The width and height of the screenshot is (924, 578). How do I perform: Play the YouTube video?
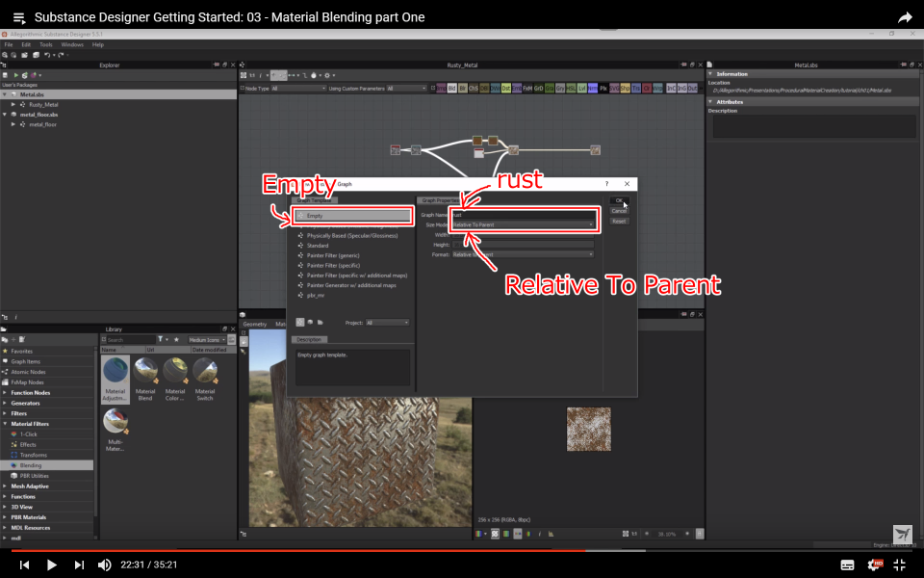(51, 565)
